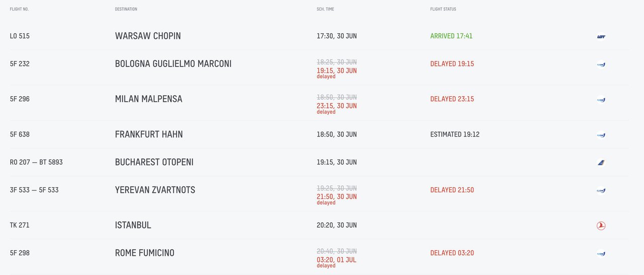
Task: Click the Estimated 19:12 status
Action: 455,134
